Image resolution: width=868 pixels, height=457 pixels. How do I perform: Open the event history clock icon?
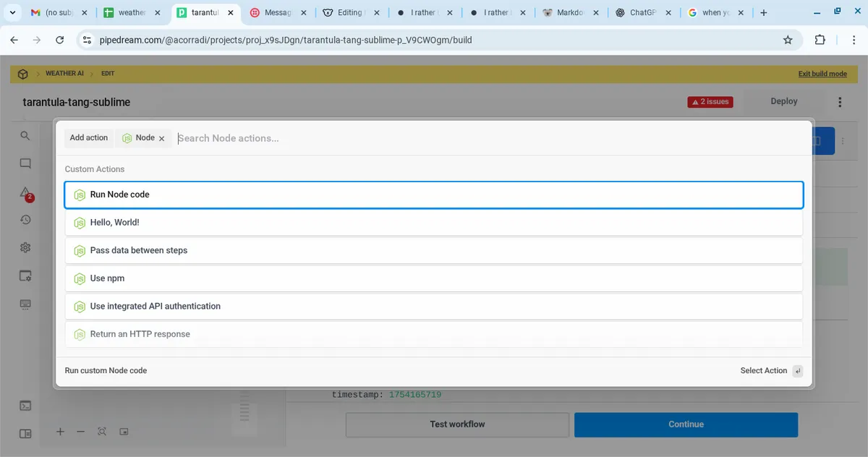coord(25,220)
